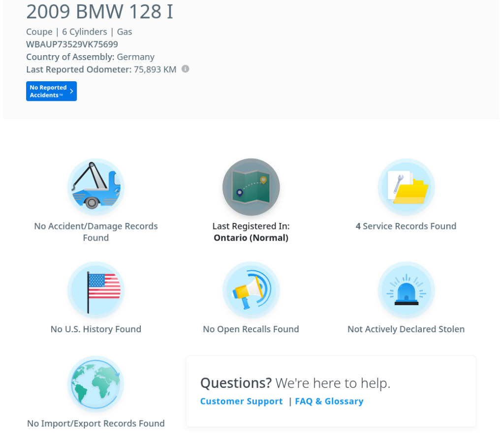Click the No Import/Export Records Found label
The image size is (504, 443).
(96, 423)
